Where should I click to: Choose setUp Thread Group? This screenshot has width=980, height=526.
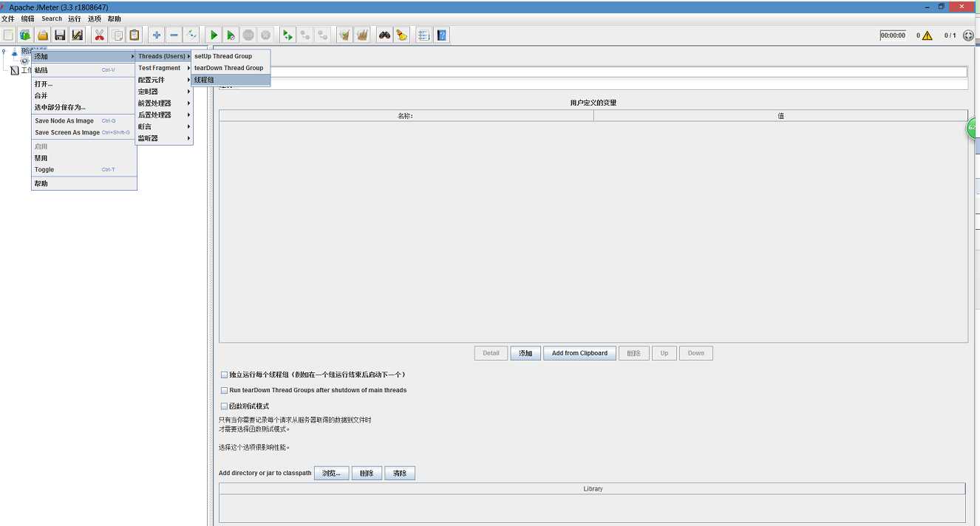tap(231, 56)
